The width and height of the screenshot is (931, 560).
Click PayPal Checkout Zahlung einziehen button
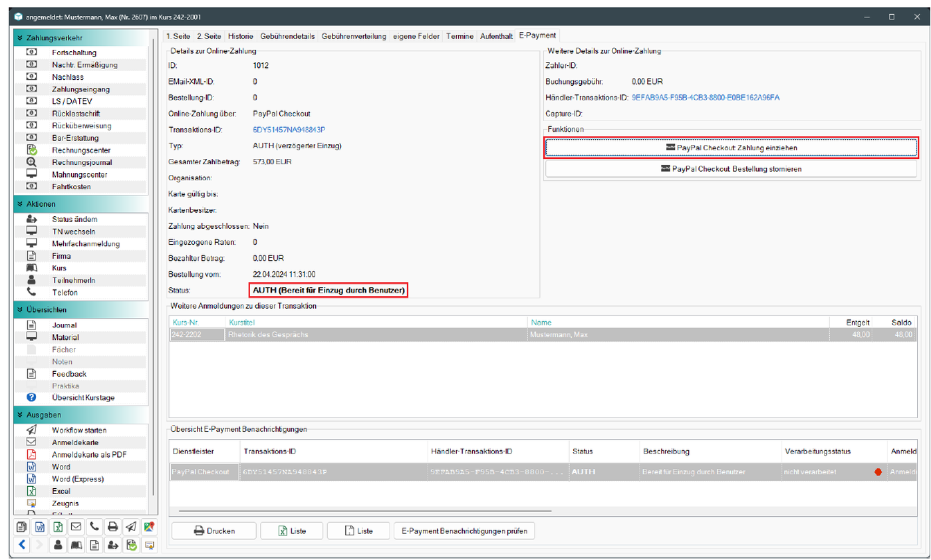pyautogui.click(x=731, y=148)
